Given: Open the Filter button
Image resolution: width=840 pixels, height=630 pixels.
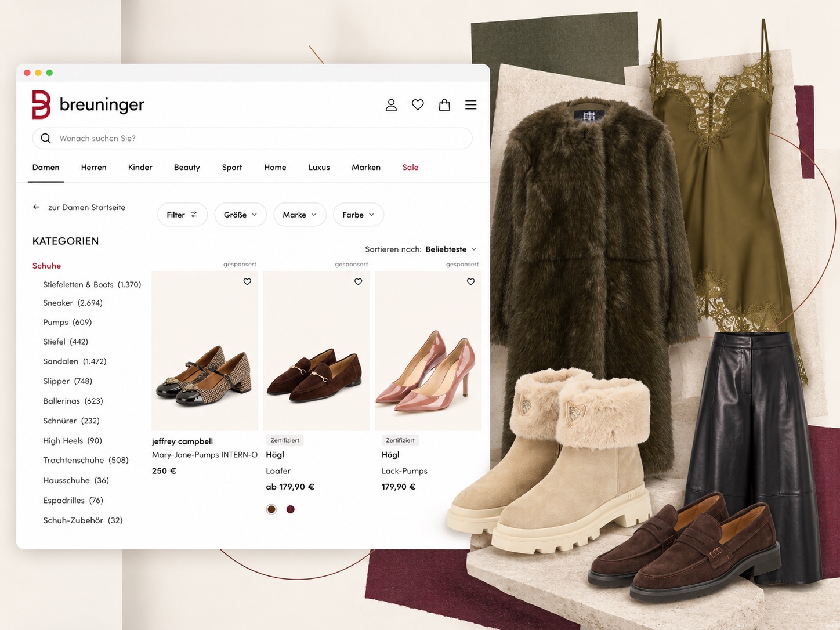Looking at the screenshot, I should coord(182,215).
